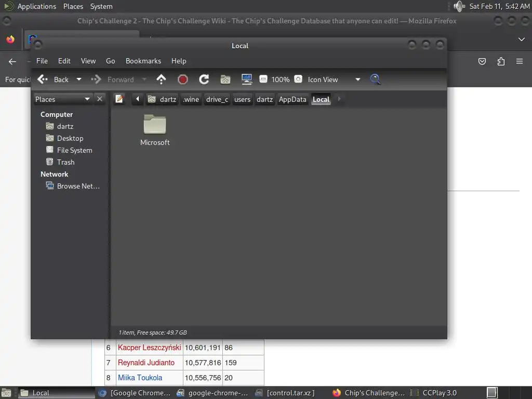Click the red Stop loading icon

(182, 79)
